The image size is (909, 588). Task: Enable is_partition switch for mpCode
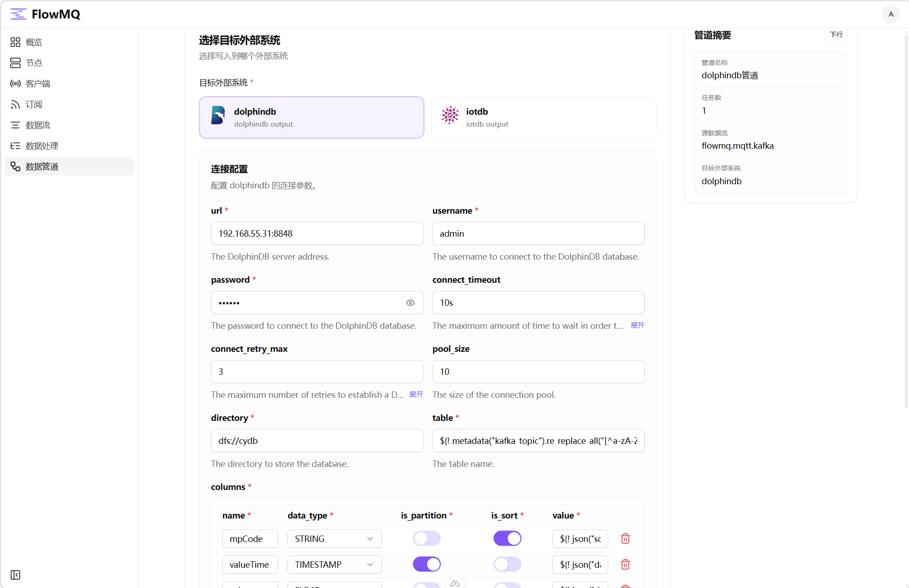[x=427, y=538]
